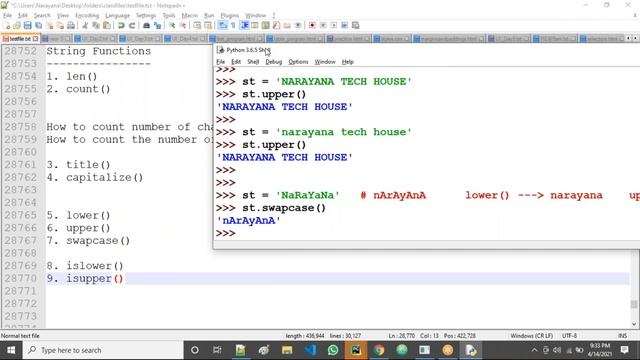The image size is (640, 360).
Task: Click UTF-8 encoding in status bar
Action: pos(569,336)
